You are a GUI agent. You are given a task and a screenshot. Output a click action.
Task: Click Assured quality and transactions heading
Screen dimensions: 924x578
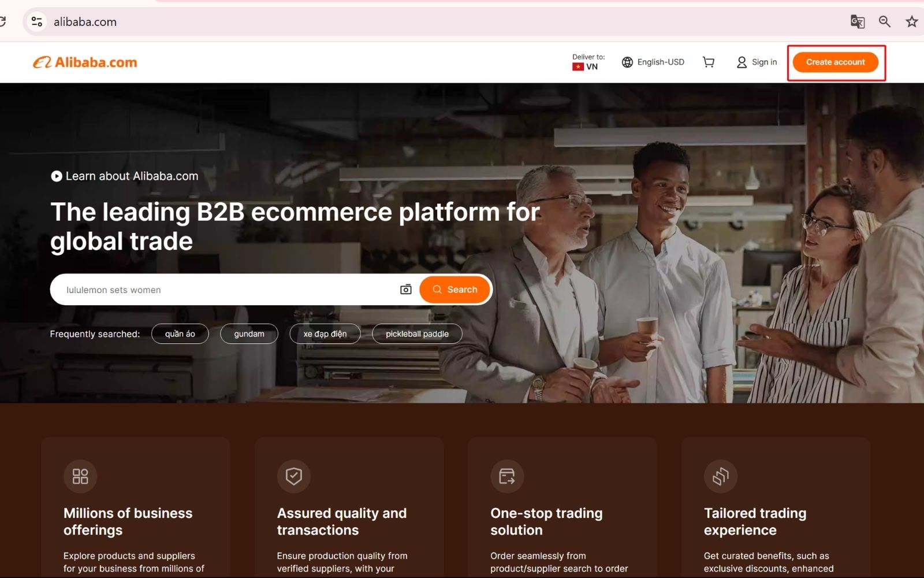click(342, 521)
